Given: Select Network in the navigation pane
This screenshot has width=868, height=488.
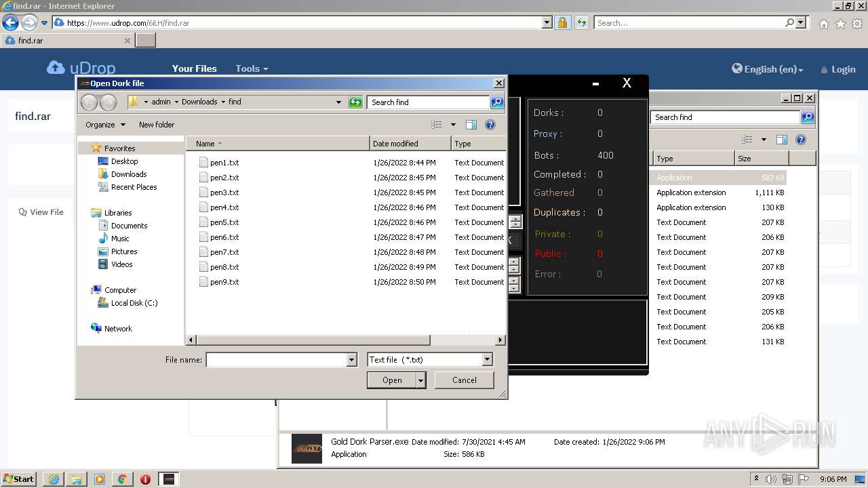Looking at the screenshot, I should tap(112, 329).
